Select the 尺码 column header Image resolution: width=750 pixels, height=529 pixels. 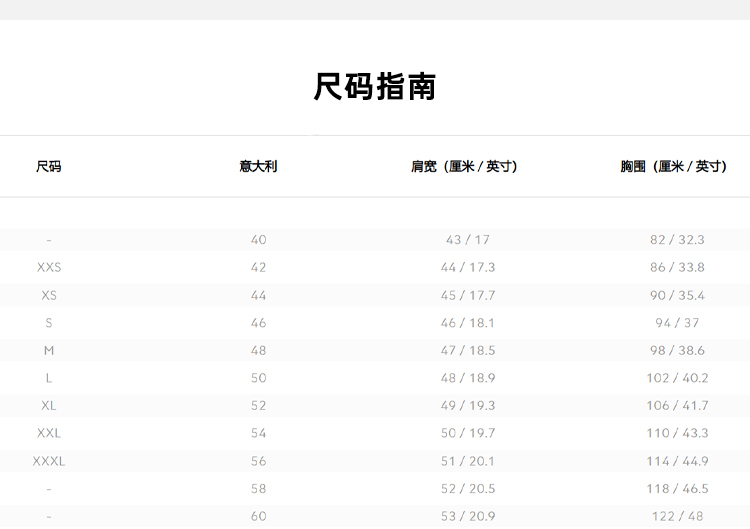tap(48, 167)
